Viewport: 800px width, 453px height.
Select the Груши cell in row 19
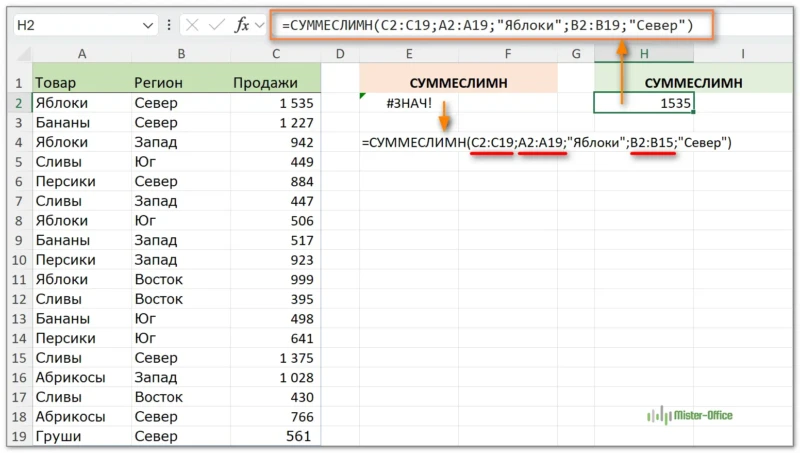(80, 436)
